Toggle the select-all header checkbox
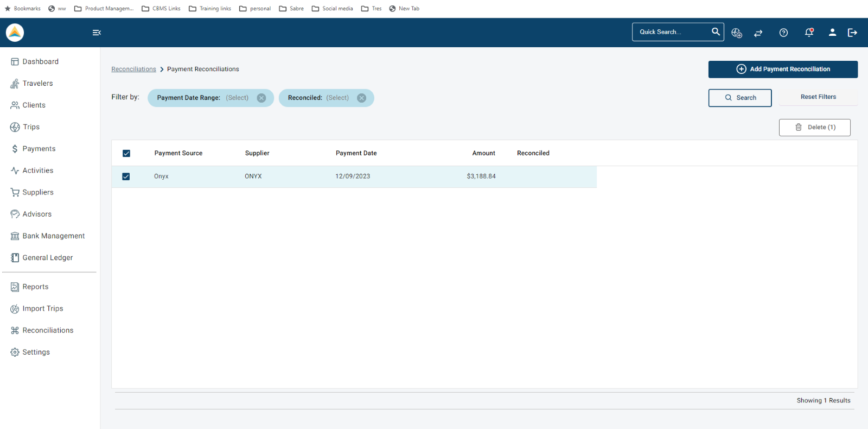 point(126,154)
